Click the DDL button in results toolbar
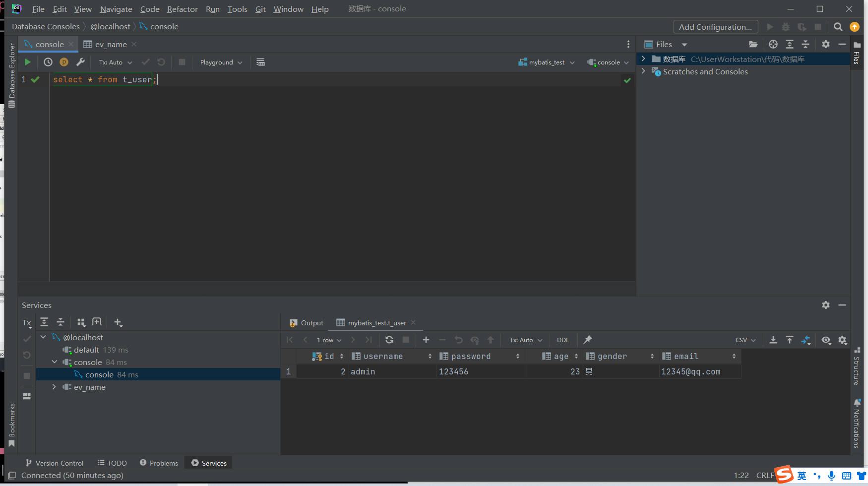Viewport: 868px width, 486px height. (x=563, y=340)
